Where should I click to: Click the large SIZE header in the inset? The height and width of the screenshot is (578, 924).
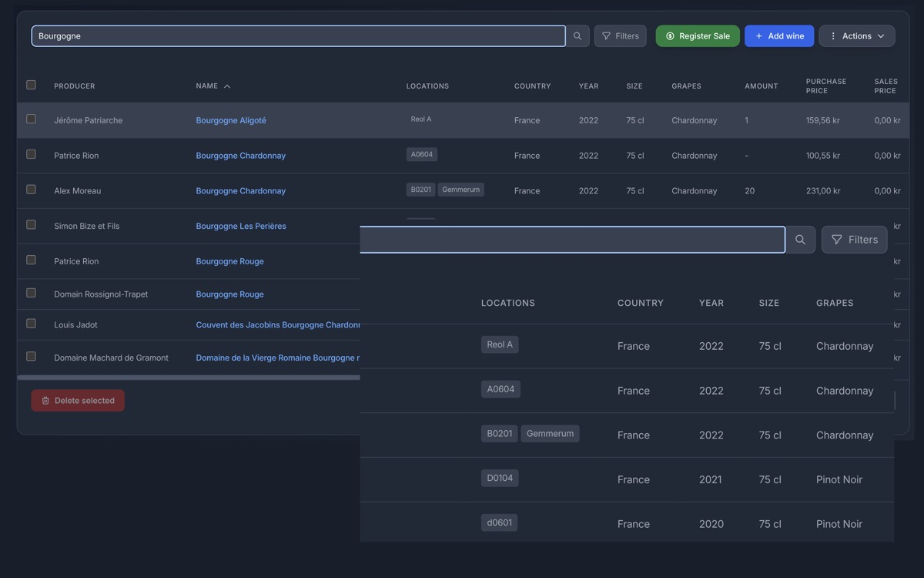[769, 303]
